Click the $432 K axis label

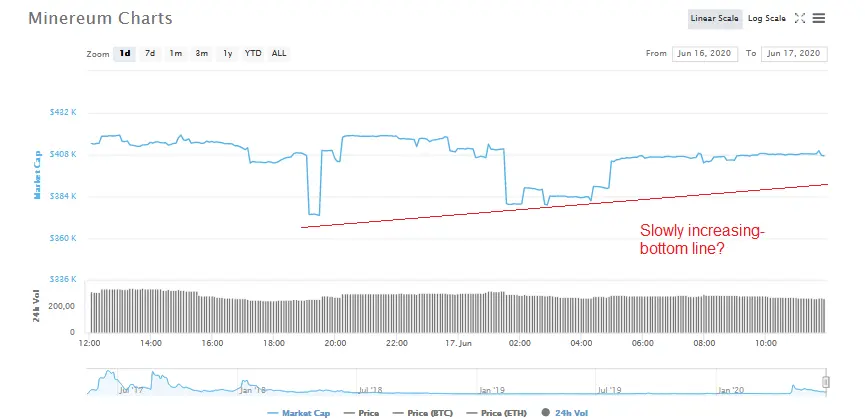click(63, 112)
